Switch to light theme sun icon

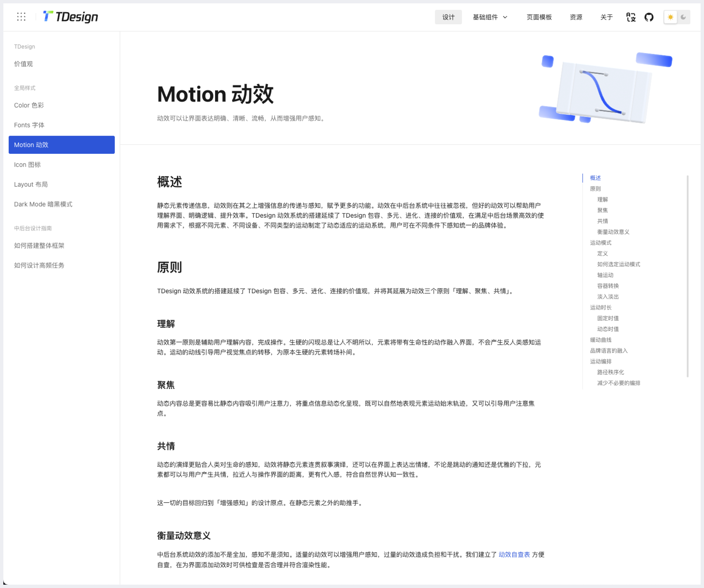pyautogui.click(x=670, y=17)
